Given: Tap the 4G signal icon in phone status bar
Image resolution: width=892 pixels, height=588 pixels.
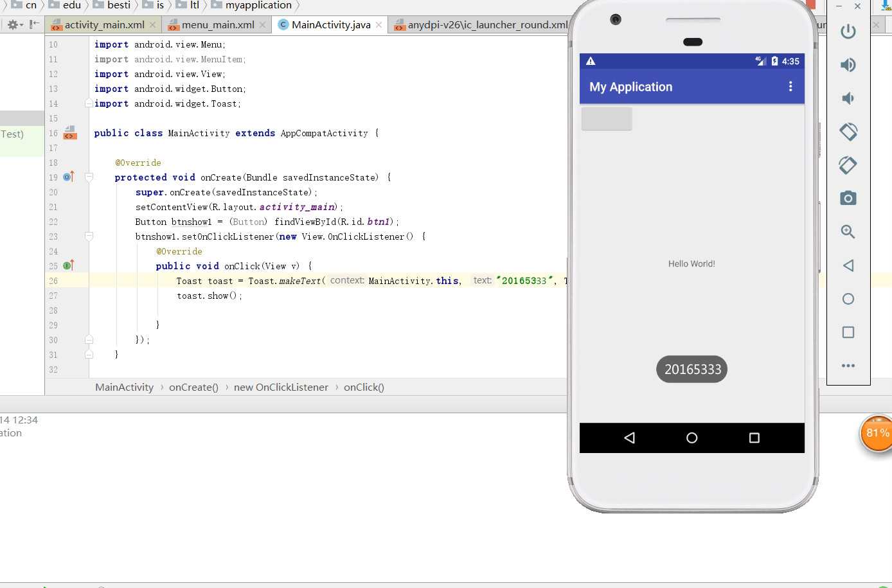Looking at the screenshot, I should 761,61.
